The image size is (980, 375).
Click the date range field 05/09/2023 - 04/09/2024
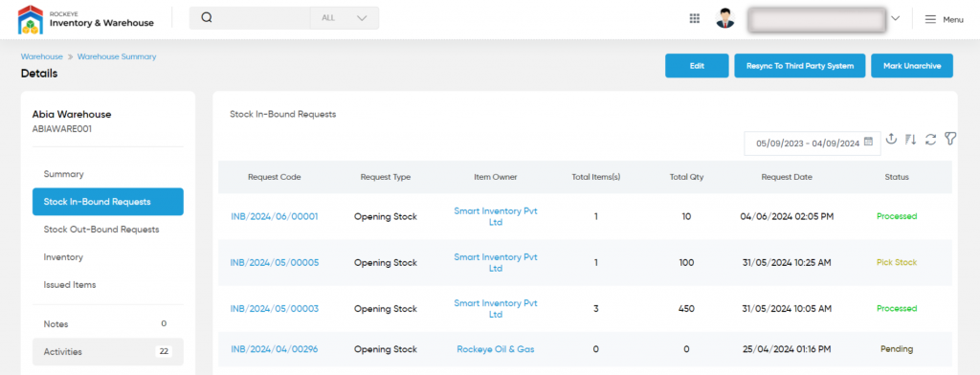pos(812,143)
